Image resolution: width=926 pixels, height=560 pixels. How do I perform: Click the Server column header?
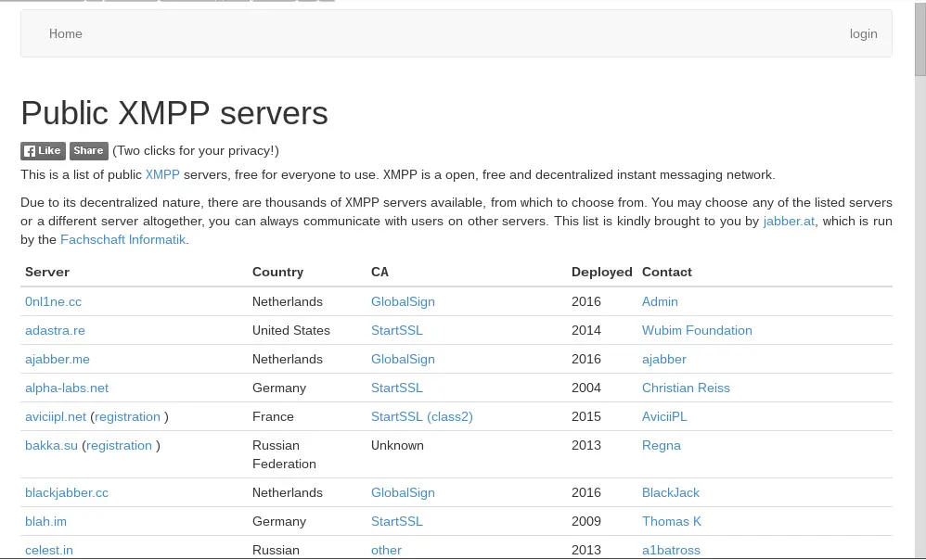click(x=47, y=272)
